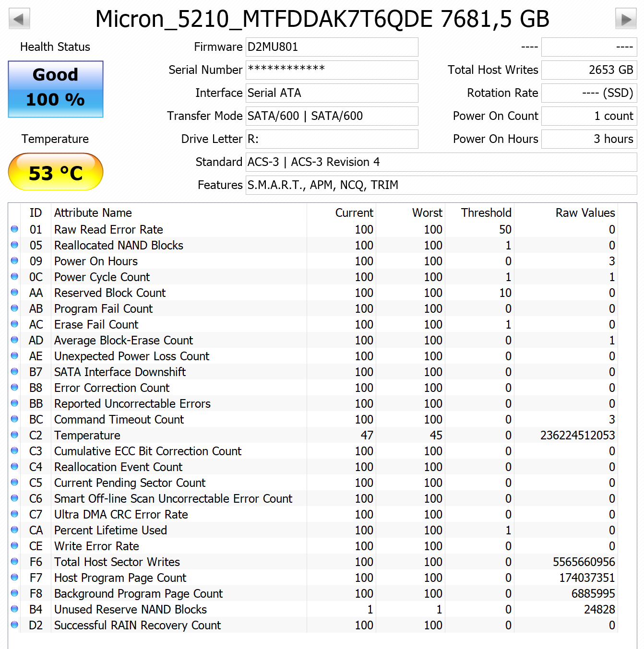This screenshot has width=644, height=649.
Task: Click the blue dot next to Temperature attribute C2
Action: coord(14,435)
